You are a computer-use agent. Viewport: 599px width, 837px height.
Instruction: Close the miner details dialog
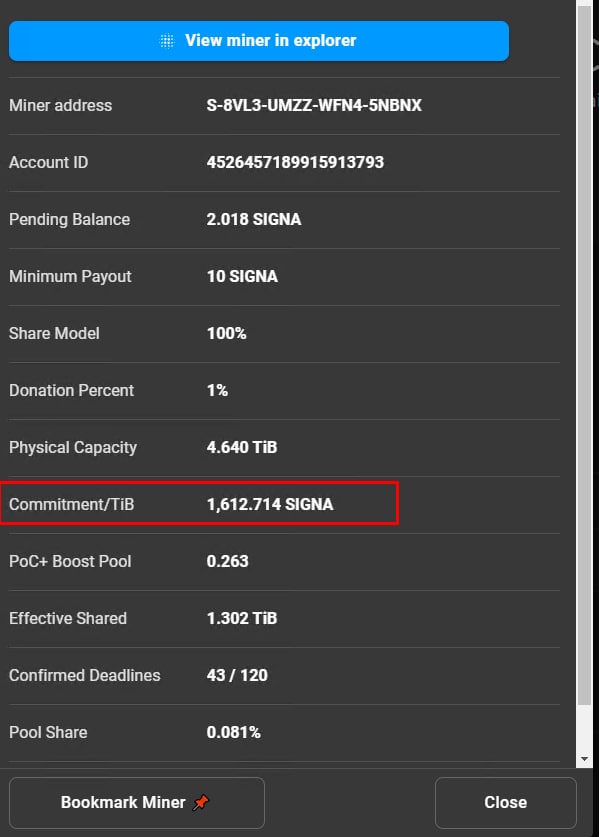pyautogui.click(x=506, y=802)
